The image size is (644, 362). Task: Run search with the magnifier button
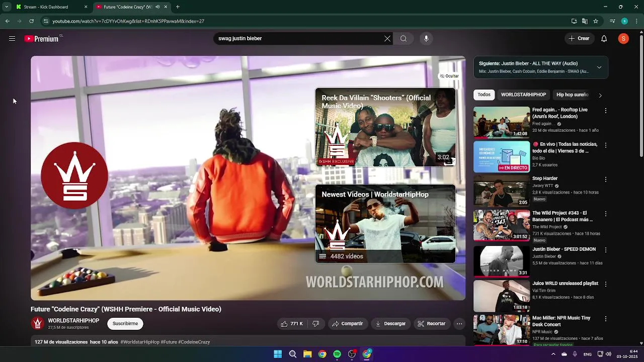click(x=404, y=39)
